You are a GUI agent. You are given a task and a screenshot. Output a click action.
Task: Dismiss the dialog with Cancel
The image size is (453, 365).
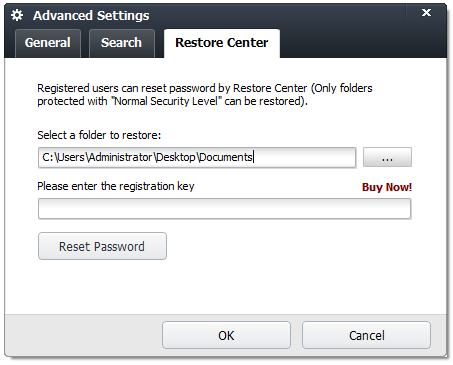366,335
